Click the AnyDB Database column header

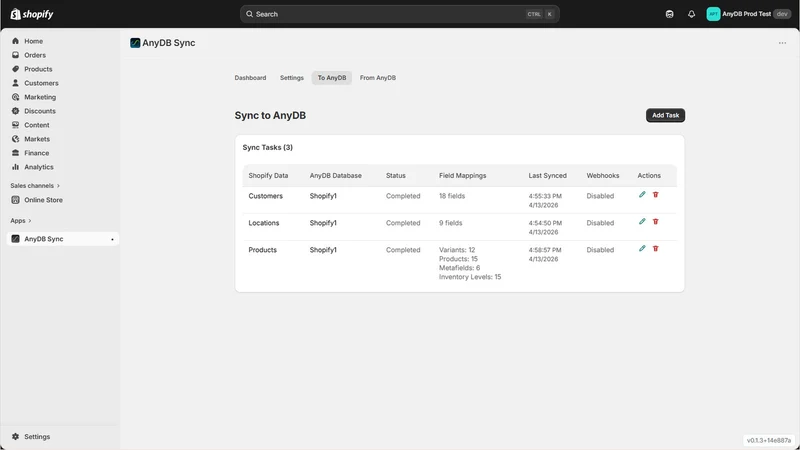[x=335, y=176]
